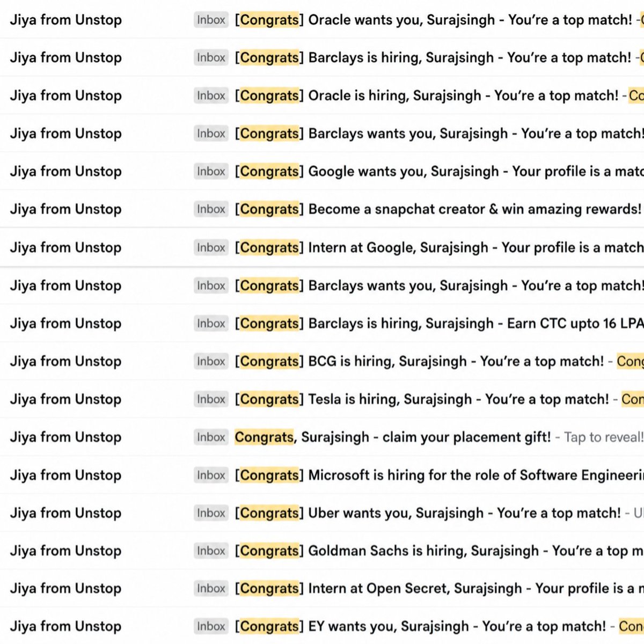Image resolution: width=644 pixels, height=644 pixels.
Task: Click Inbox label on 'EY wants you' row
Action: 211,626
